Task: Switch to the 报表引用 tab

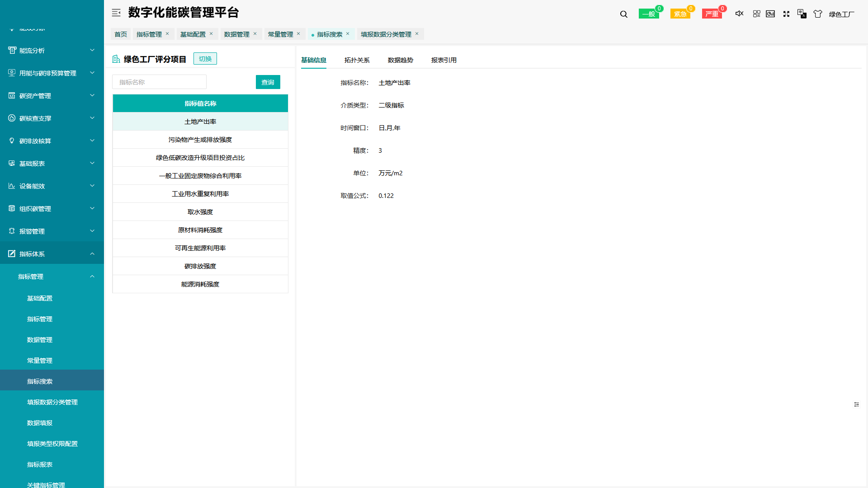Action: pos(443,60)
